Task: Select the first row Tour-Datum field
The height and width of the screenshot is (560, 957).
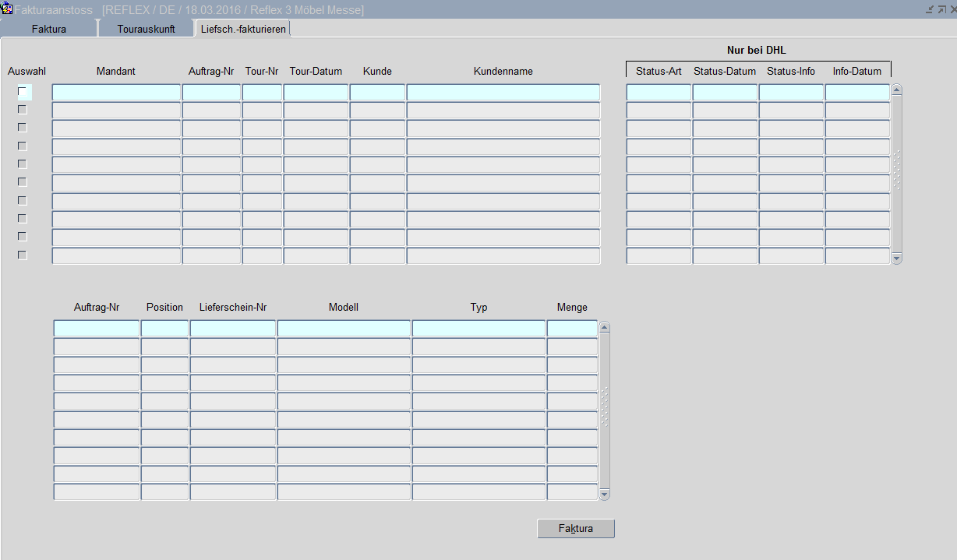Action: (316, 93)
